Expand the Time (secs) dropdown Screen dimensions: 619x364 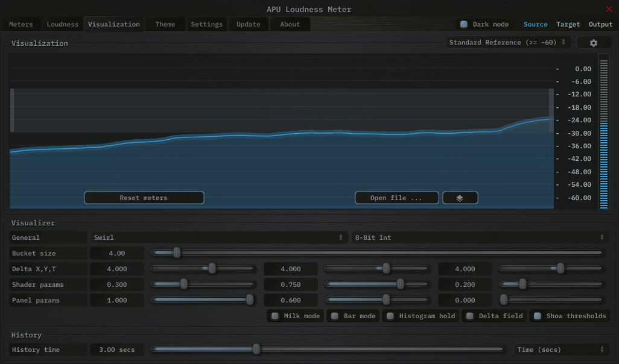coord(560,350)
